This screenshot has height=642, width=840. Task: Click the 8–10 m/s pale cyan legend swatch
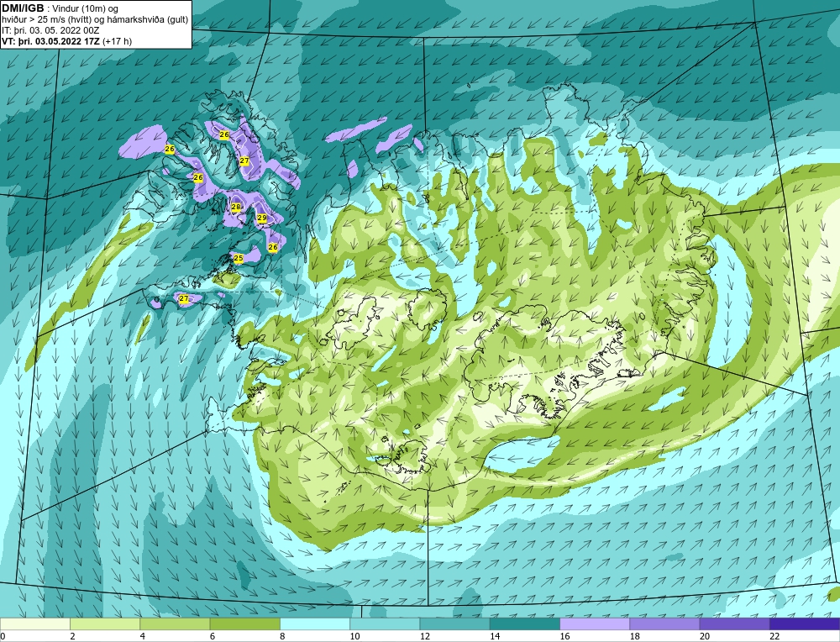pyautogui.click(x=315, y=624)
